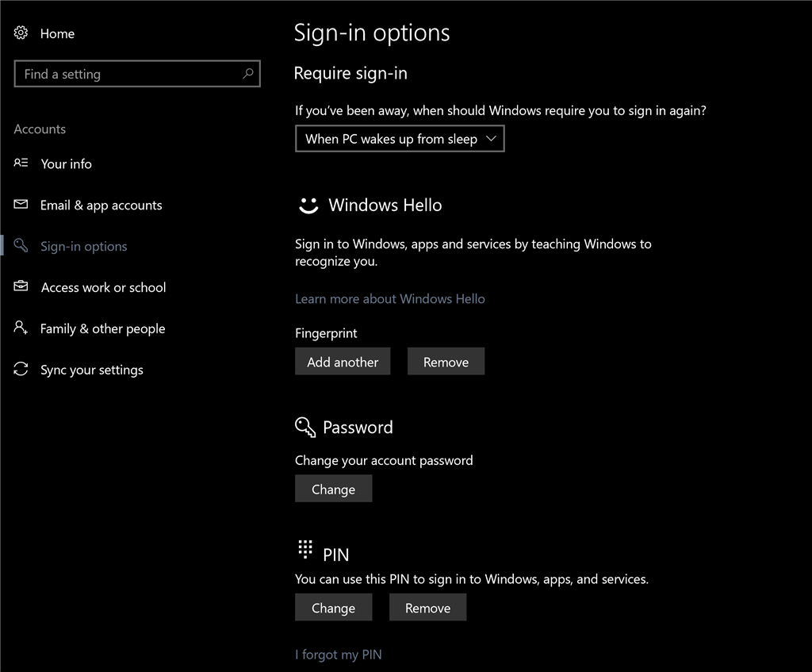Change the account password
Viewport: 812px width, 672px height.
pos(334,489)
